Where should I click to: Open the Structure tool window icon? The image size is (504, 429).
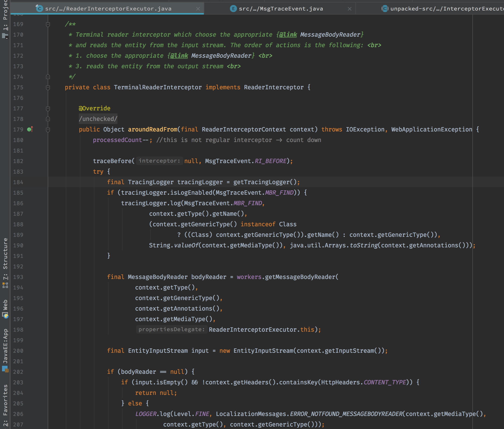(5, 285)
